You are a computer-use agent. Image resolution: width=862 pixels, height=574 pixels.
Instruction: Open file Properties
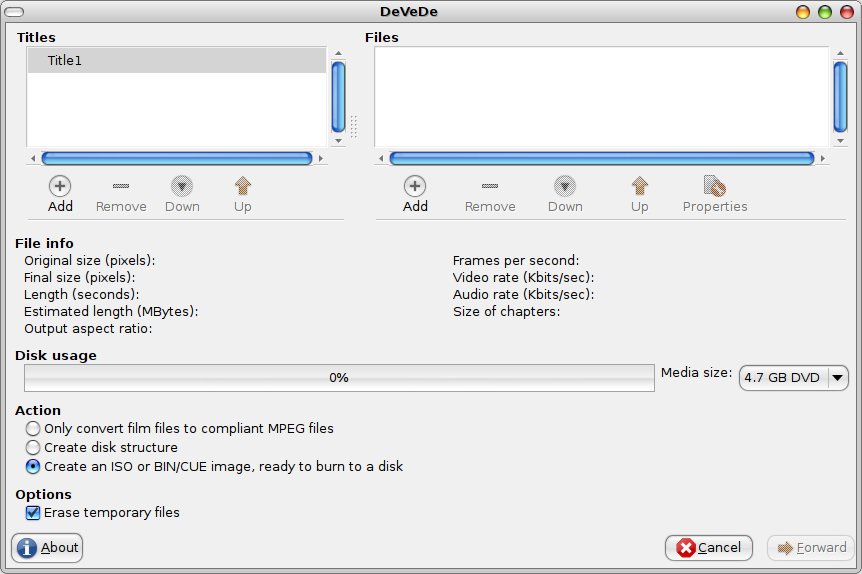pyautogui.click(x=715, y=195)
